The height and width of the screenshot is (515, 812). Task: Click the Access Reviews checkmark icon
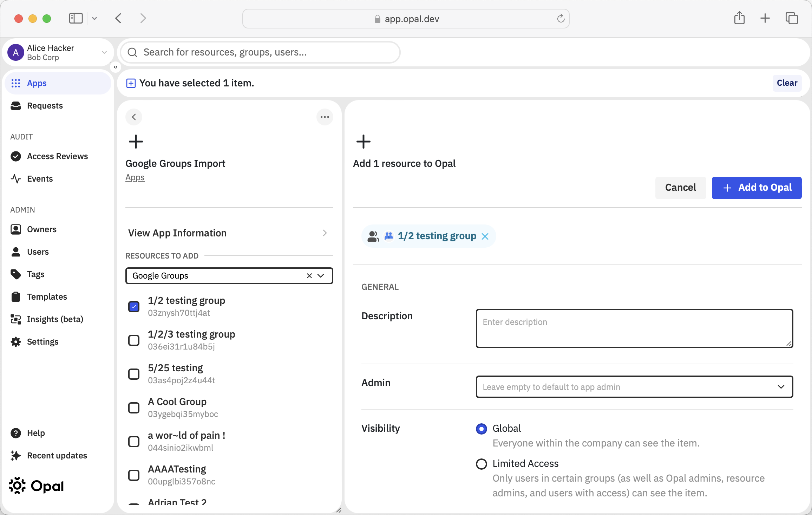point(16,156)
